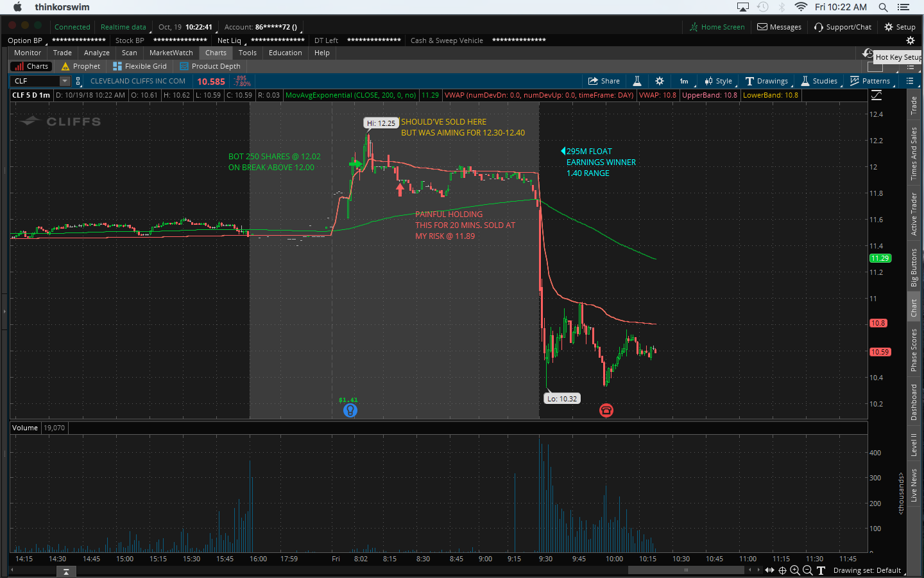
Task: Click the horizontal chart scrollbar thumb
Action: [x=686, y=570]
